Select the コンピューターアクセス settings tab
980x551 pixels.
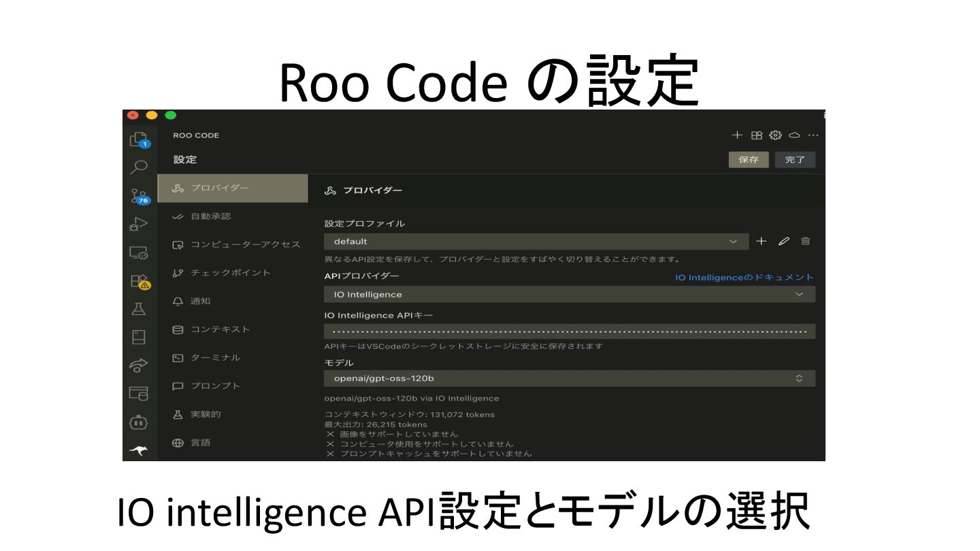233,244
